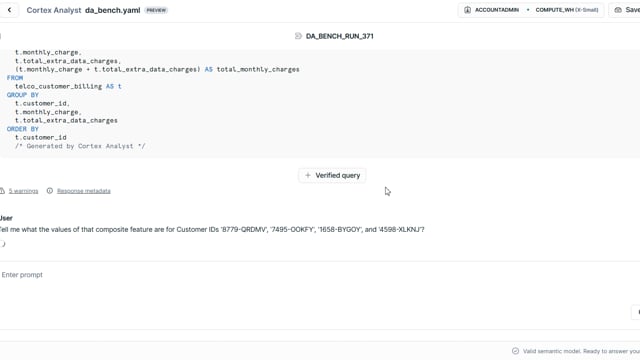640x360 pixels.
Task: Click the Save icon
Action: click(x=618, y=10)
